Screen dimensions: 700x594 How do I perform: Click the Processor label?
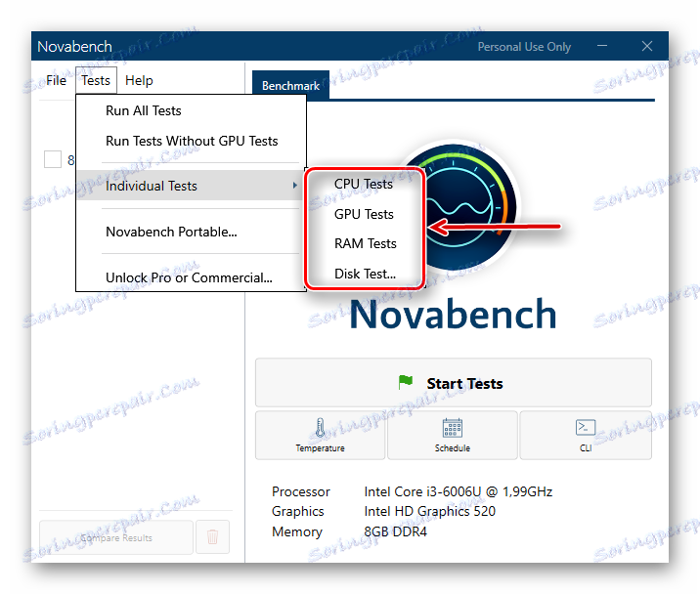[x=300, y=491]
